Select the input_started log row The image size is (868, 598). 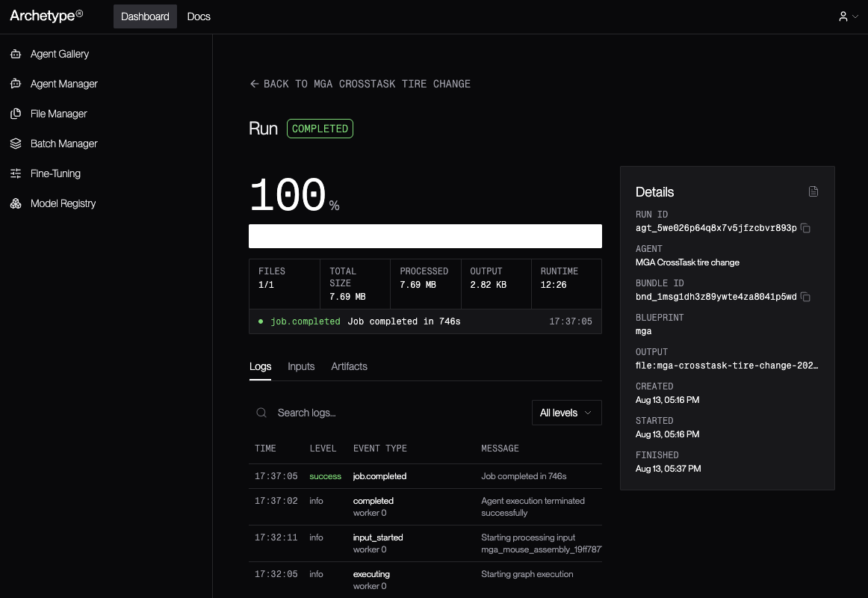425,543
